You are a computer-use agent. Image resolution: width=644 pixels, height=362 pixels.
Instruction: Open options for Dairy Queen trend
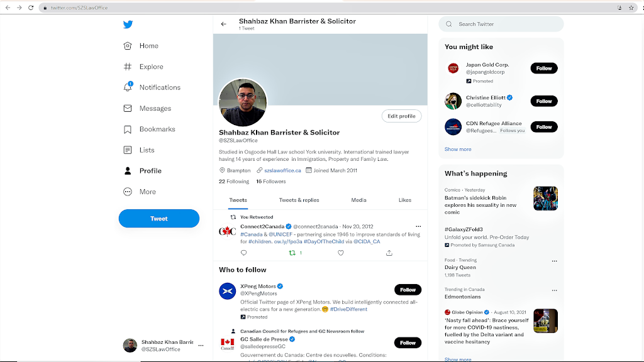pyautogui.click(x=555, y=261)
